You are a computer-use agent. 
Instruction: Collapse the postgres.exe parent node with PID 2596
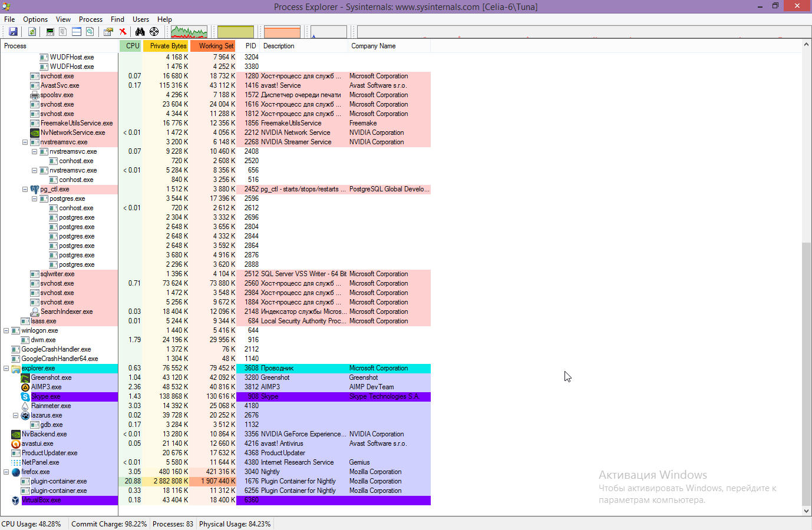34,198
